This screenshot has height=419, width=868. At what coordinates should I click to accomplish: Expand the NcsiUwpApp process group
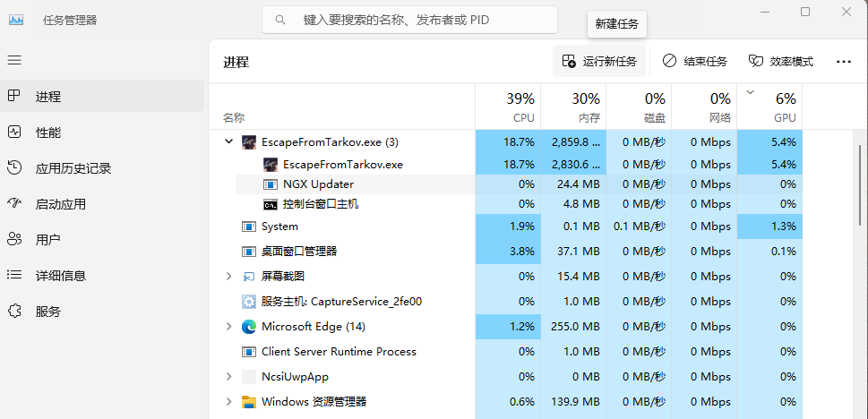(228, 377)
